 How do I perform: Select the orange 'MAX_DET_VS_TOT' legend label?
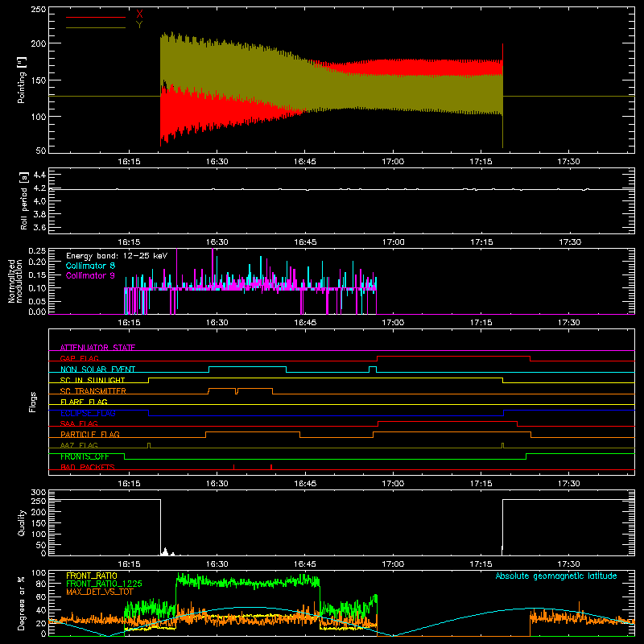coord(100,592)
